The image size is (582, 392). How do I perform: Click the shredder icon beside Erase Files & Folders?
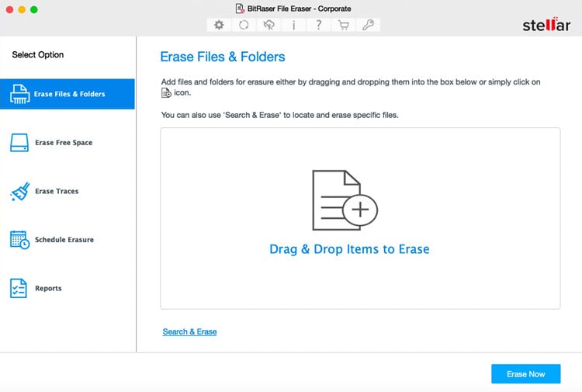(19, 94)
